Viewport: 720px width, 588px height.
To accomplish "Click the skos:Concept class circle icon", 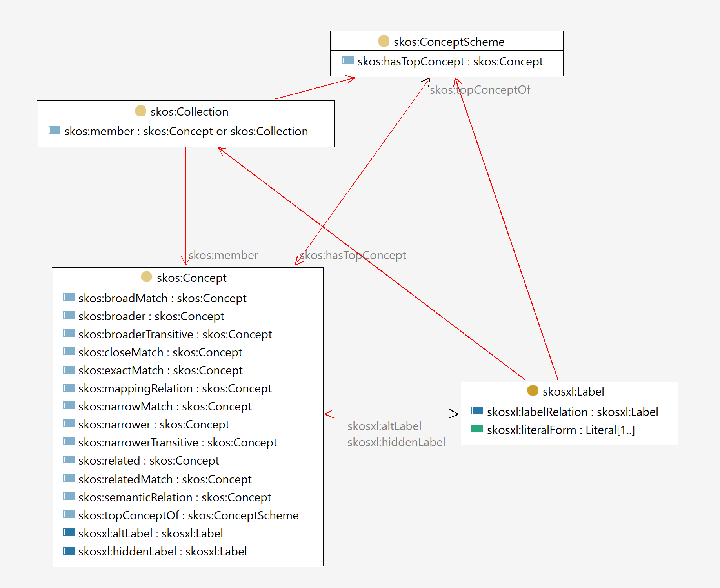I will click(x=146, y=277).
